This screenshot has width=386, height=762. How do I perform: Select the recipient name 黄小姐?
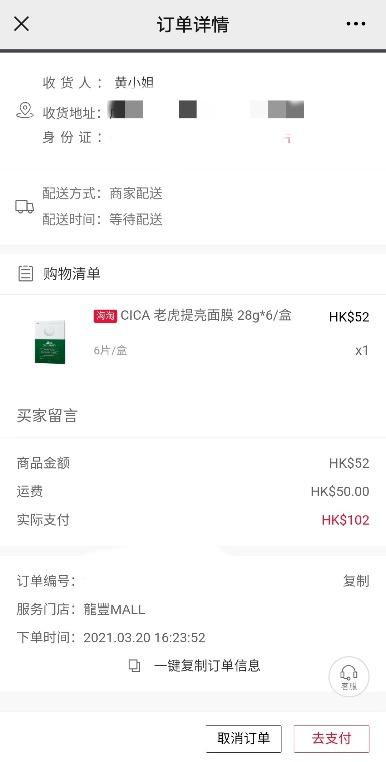tap(134, 83)
